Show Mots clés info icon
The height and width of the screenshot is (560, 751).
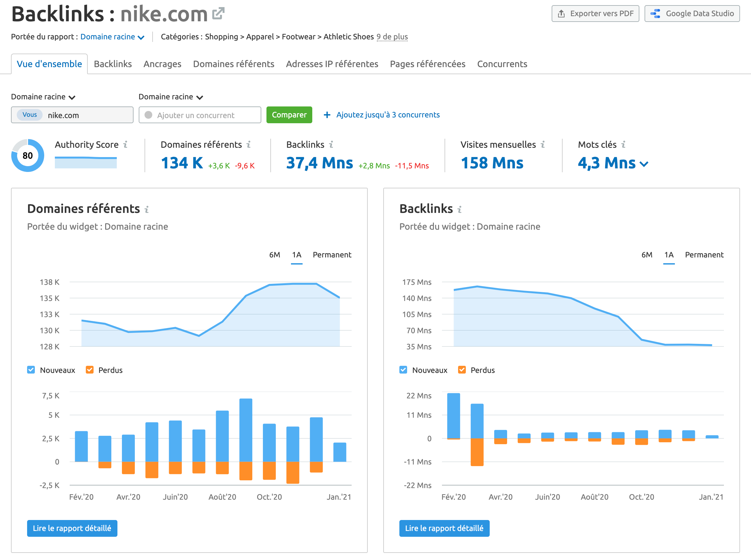coord(623,145)
